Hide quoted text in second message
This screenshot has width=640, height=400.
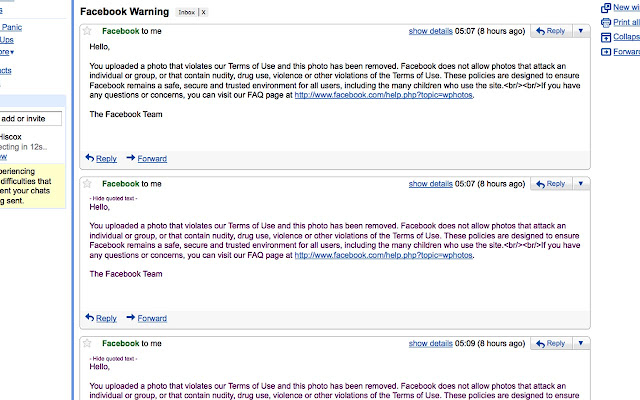point(113,198)
